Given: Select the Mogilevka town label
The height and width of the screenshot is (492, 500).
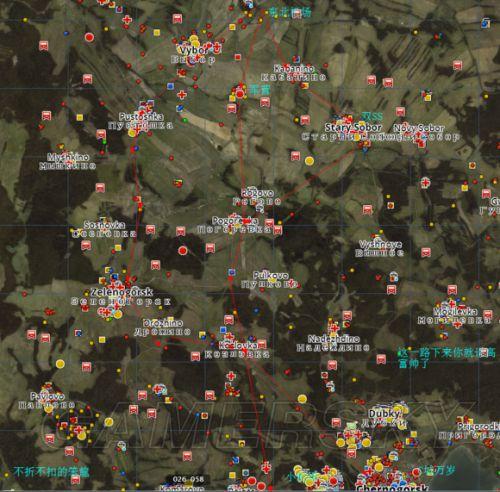Looking at the screenshot, I should [455, 312].
